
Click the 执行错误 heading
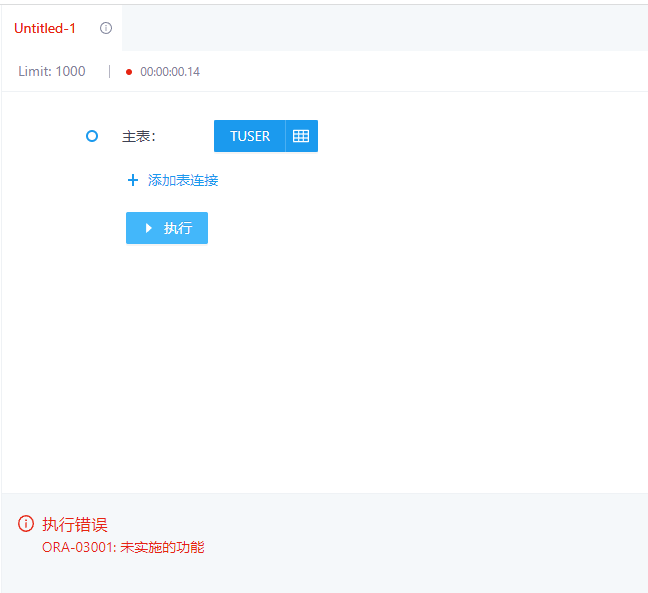coord(75,524)
